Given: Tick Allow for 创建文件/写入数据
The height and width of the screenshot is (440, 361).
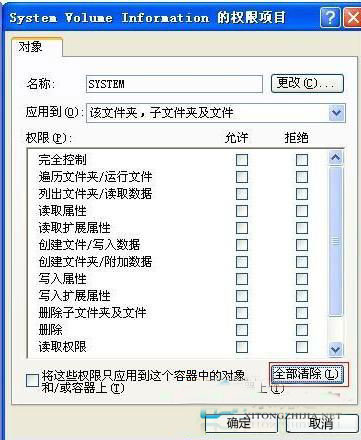Looking at the screenshot, I should (x=242, y=245).
